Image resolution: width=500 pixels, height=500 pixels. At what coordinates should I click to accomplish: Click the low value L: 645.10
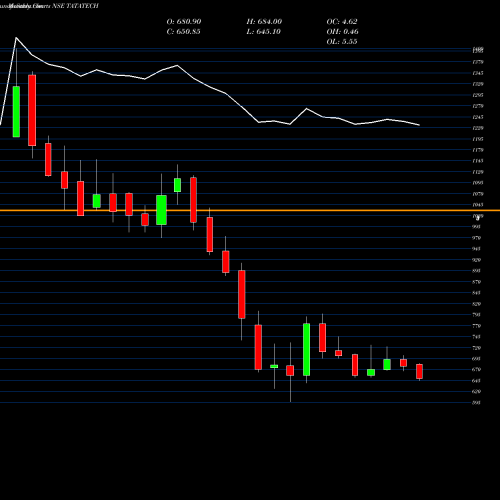[264, 32]
